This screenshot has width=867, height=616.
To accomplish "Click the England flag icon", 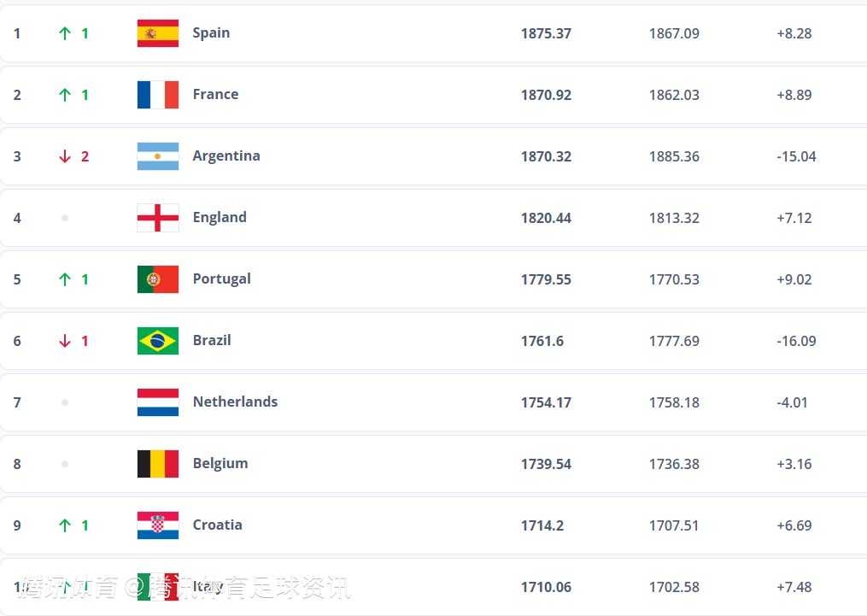I will pos(158,218).
